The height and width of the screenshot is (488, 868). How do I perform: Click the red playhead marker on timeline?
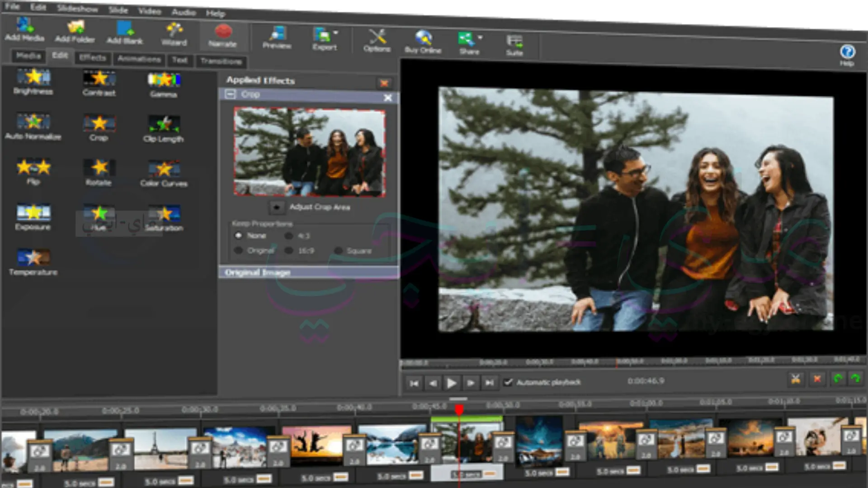point(459,409)
